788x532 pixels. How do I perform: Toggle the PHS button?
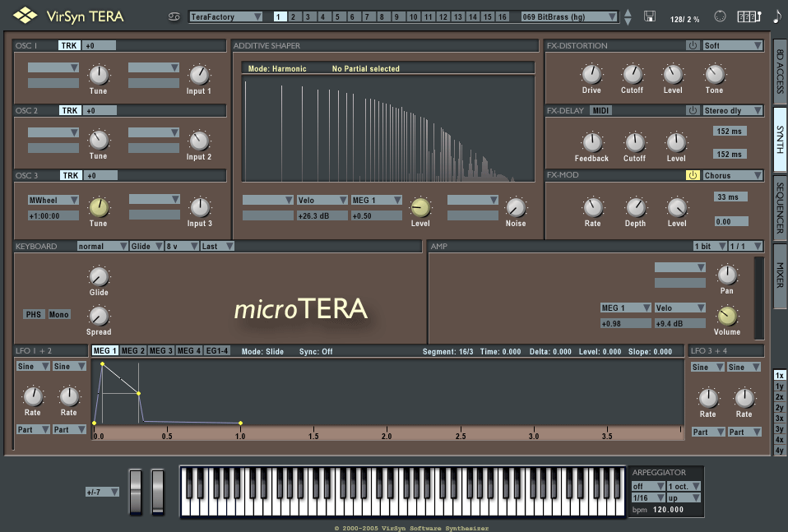33,314
